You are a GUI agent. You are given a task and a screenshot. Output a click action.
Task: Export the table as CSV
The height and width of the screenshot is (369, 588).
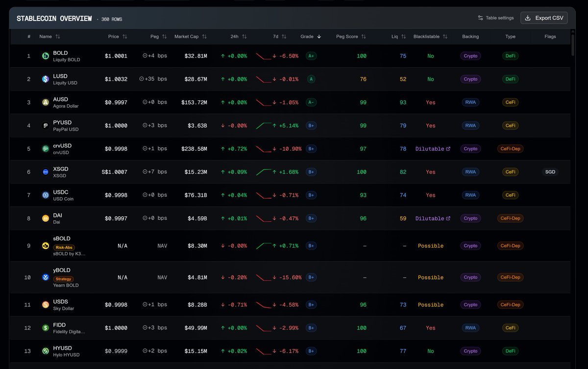(544, 18)
